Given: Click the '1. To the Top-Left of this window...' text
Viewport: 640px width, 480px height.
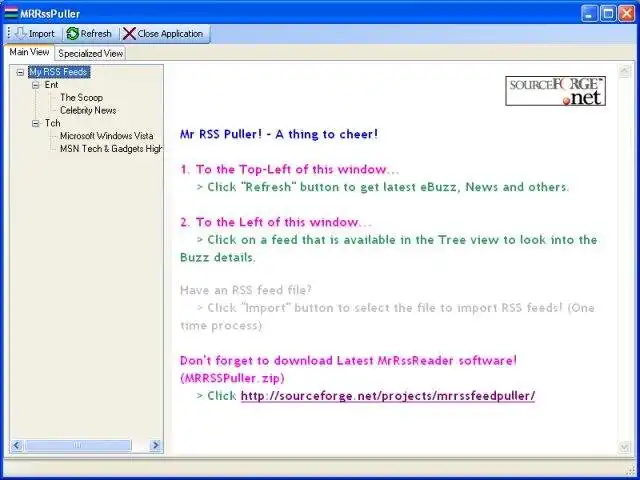Looking at the screenshot, I should tap(290, 169).
